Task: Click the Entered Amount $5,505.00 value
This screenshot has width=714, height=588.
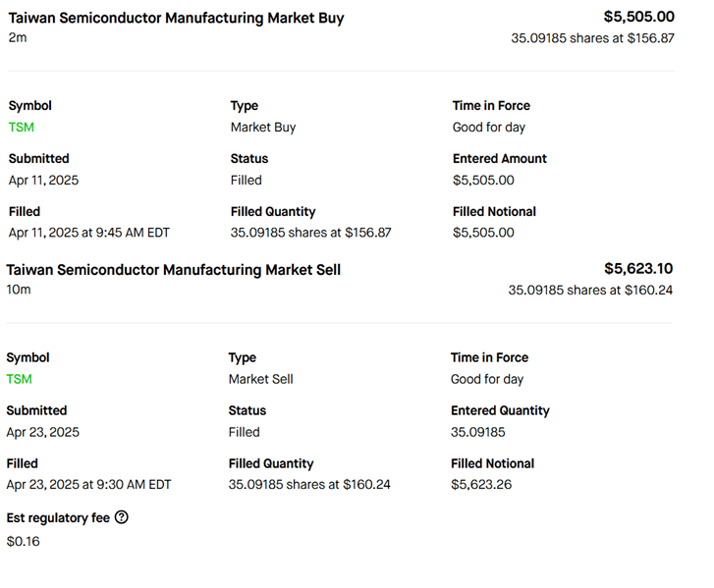Action: 483,181
